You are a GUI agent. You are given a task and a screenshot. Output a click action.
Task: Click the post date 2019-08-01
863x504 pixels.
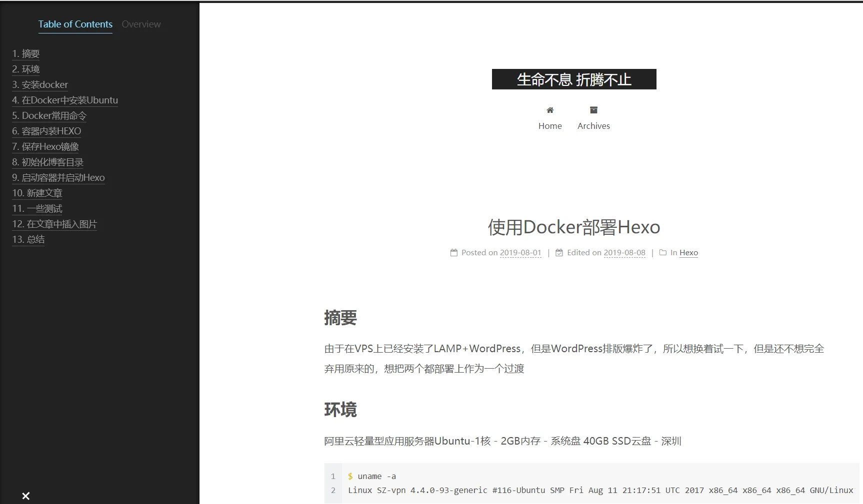[520, 253]
